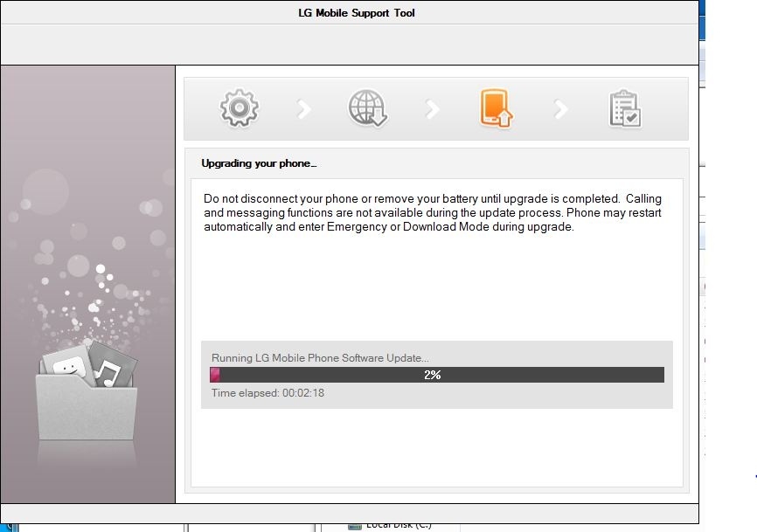Click the drive icon beside Local Disk (C:)
This screenshot has width=757, height=532.
[x=355, y=526]
